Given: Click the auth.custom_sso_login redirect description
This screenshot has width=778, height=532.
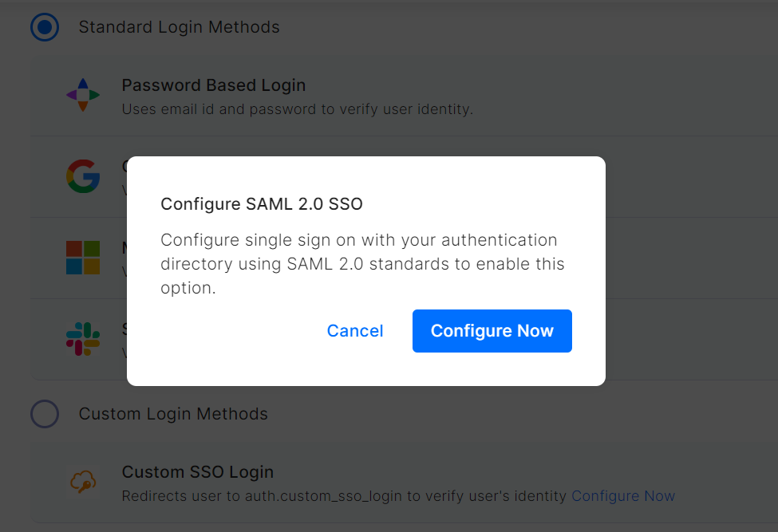Looking at the screenshot, I should [x=344, y=496].
